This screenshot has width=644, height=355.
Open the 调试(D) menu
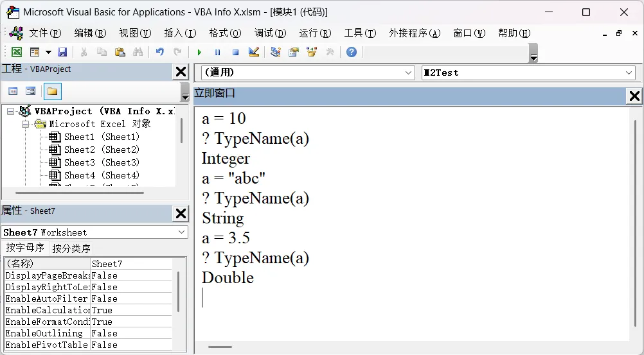click(x=270, y=33)
